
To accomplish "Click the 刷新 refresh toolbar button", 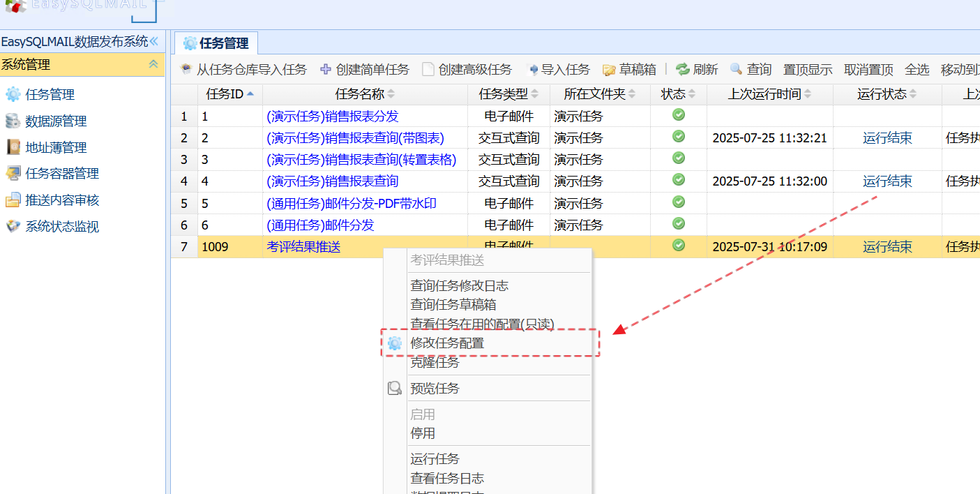I will click(x=697, y=70).
